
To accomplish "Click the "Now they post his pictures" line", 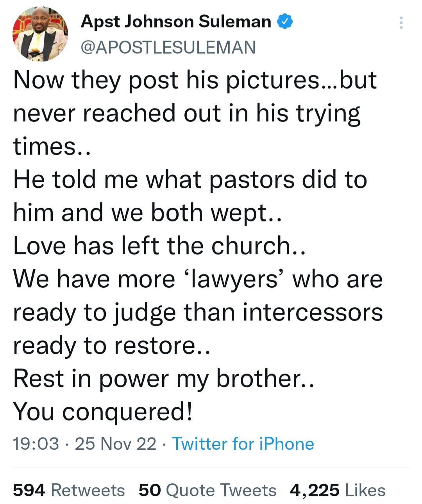I will (x=195, y=80).
